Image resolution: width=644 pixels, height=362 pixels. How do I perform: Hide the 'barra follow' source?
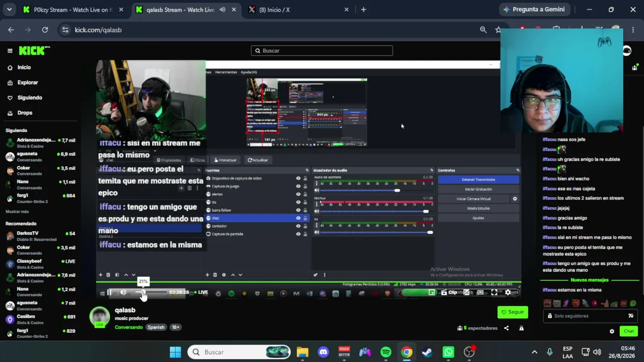[x=298, y=210]
